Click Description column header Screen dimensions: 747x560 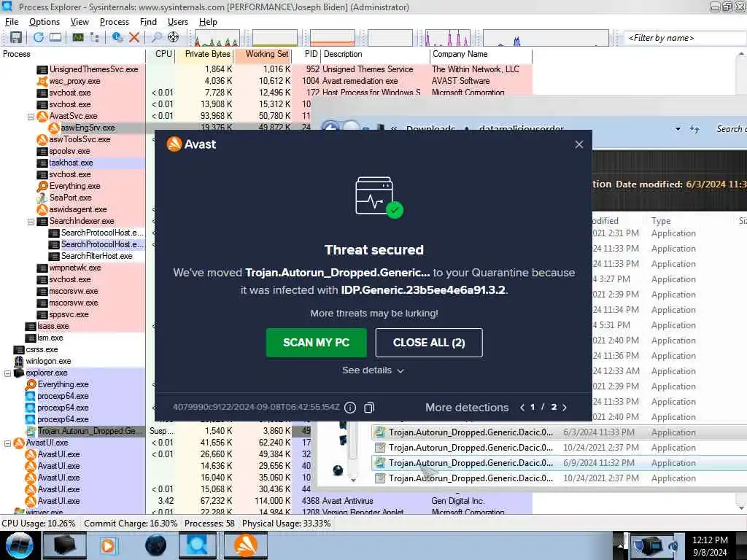point(376,54)
